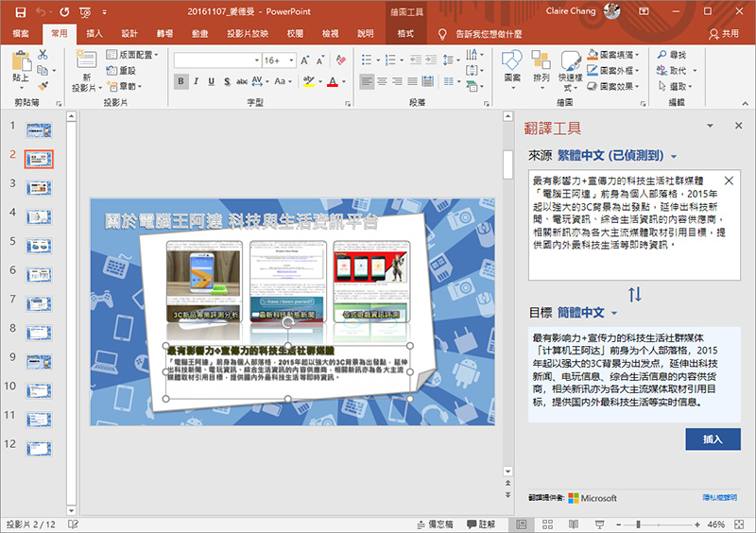
Task: Click Increase Font Size icon
Action: [x=304, y=60]
